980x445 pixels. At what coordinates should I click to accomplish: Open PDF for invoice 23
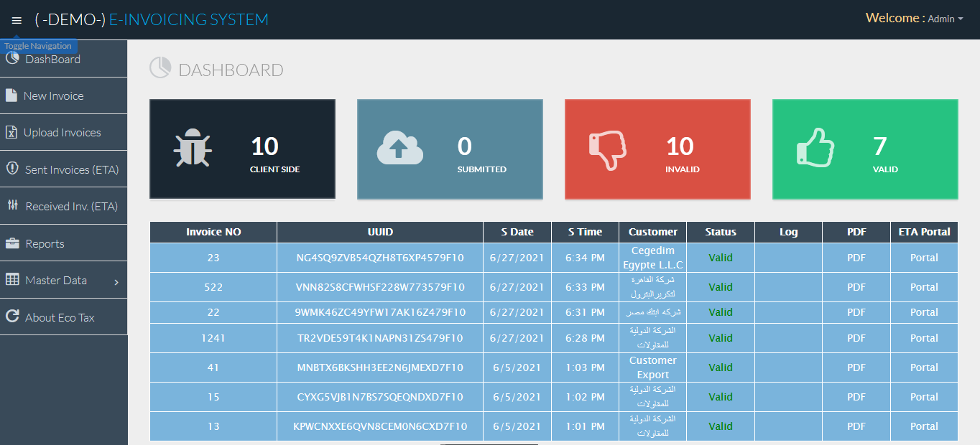click(856, 258)
